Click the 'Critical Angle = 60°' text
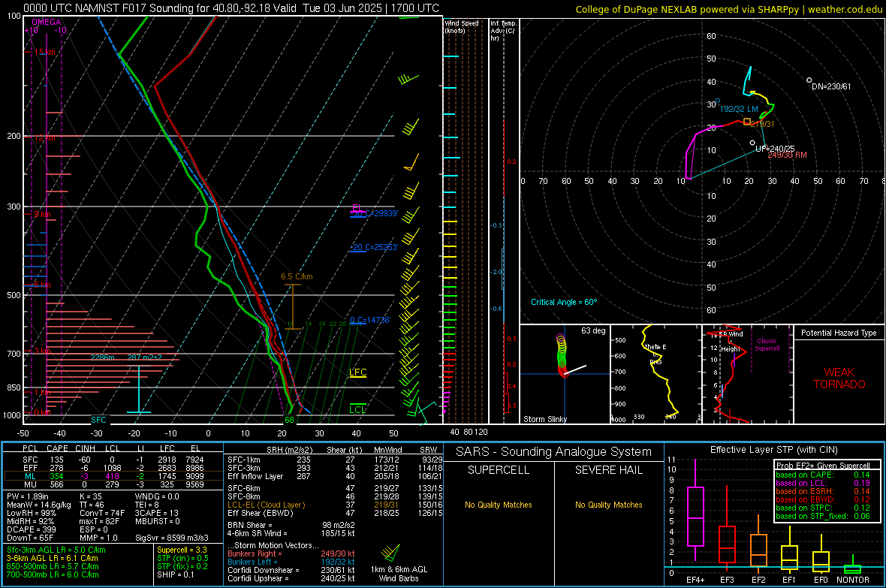This screenshot has height=588, width=886. point(564,302)
